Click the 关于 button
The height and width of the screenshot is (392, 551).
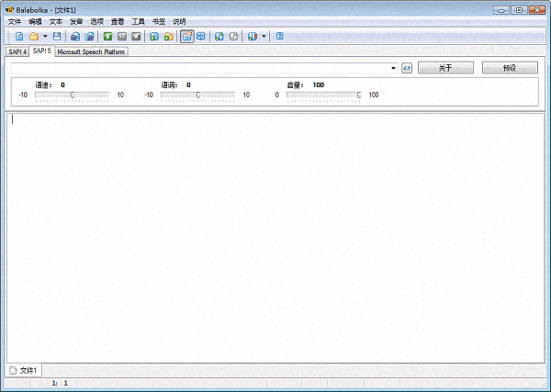pyautogui.click(x=445, y=68)
